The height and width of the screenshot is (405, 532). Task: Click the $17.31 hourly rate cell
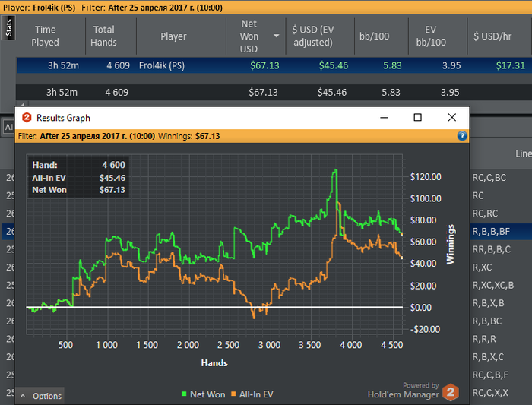click(510, 65)
